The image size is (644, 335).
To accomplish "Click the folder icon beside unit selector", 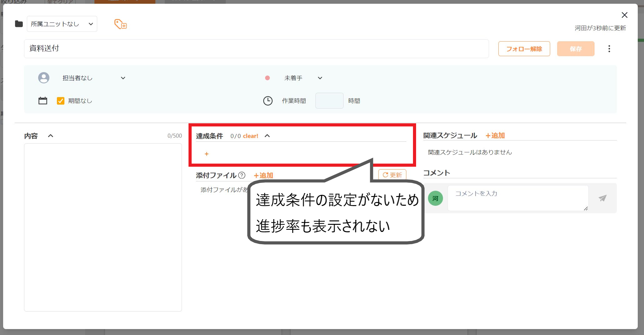I will 19,24.
